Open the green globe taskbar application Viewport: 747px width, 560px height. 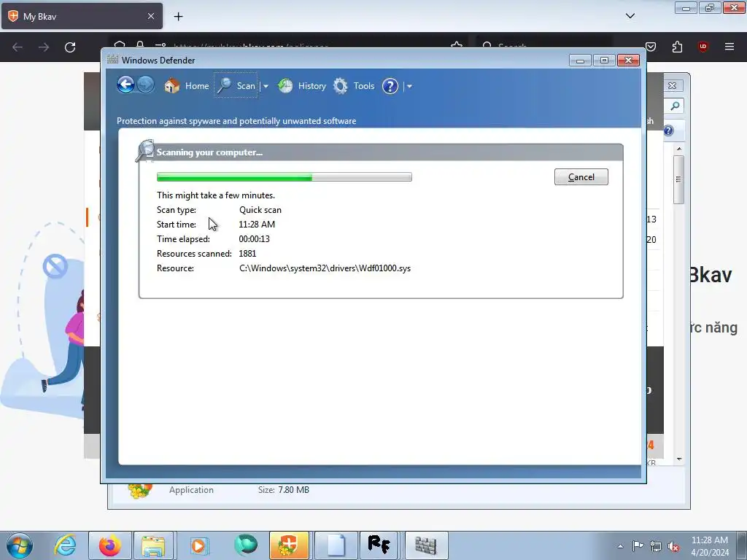[245, 545]
